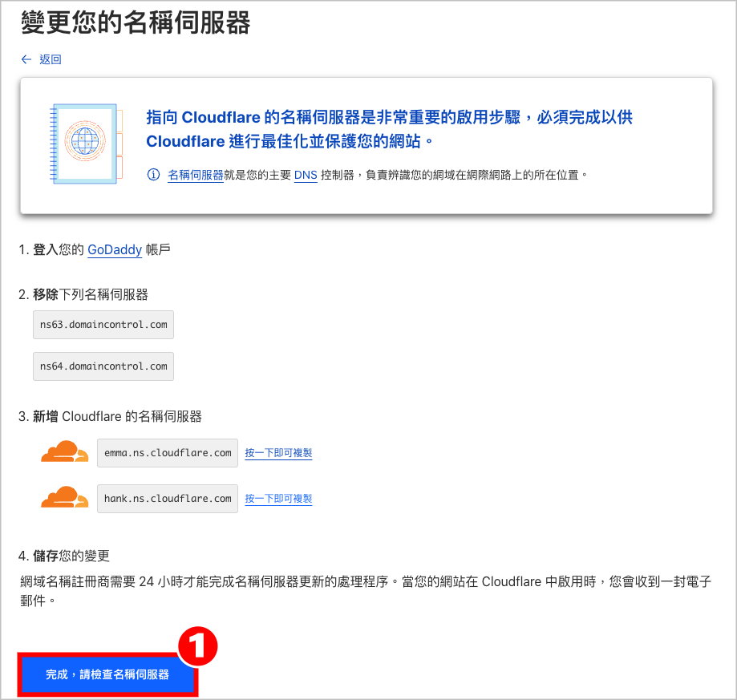Select the ns64.domaincontrol.com nameserver box
This screenshot has width=737, height=700.
[103, 366]
